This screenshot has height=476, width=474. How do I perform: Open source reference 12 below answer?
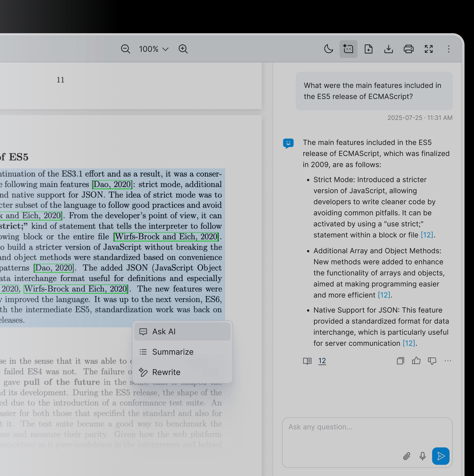pos(322,361)
